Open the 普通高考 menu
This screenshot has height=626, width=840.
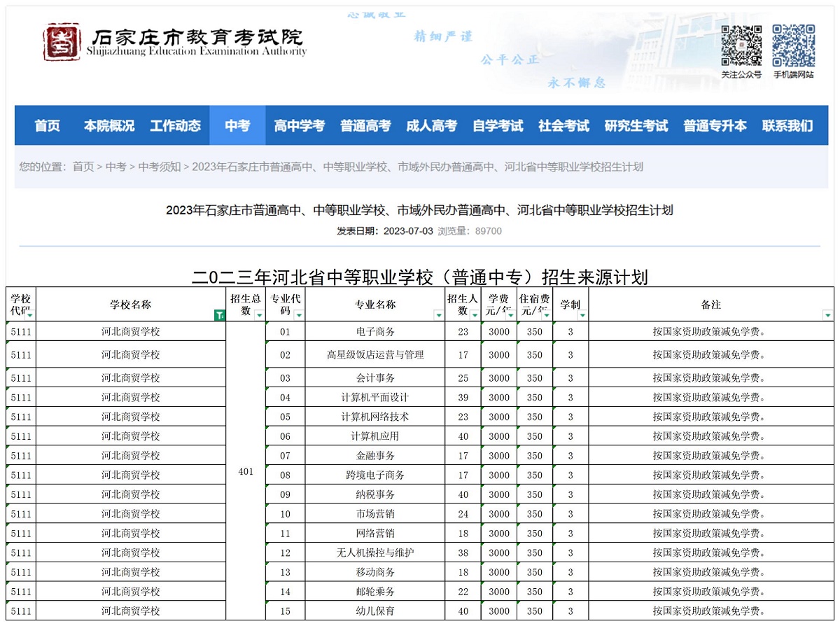click(365, 125)
